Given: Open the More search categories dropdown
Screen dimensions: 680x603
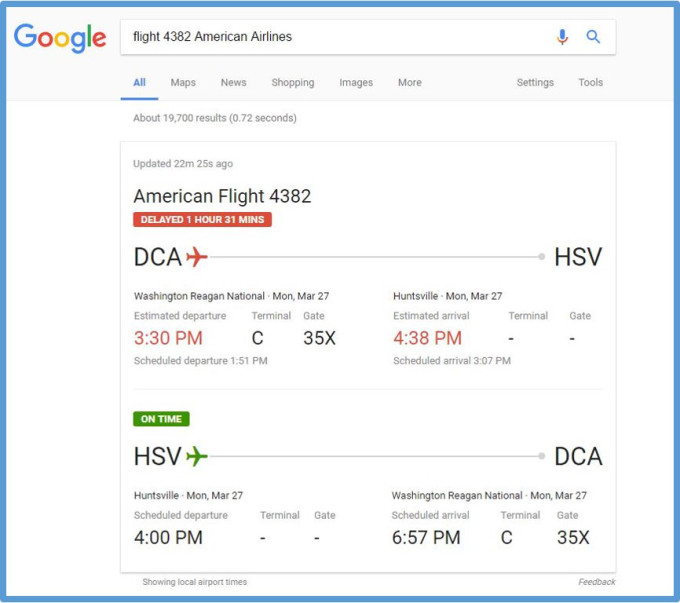Looking at the screenshot, I should 409,83.
